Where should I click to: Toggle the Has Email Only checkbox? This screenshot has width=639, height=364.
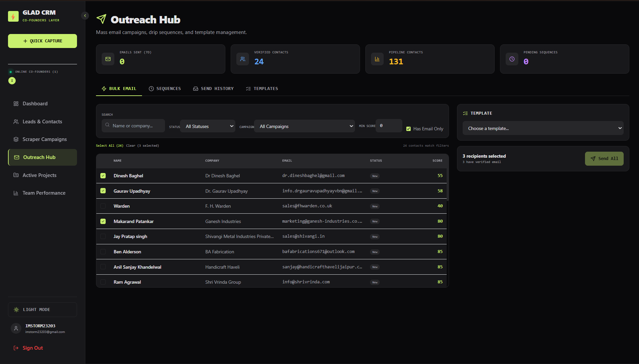pos(408,129)
